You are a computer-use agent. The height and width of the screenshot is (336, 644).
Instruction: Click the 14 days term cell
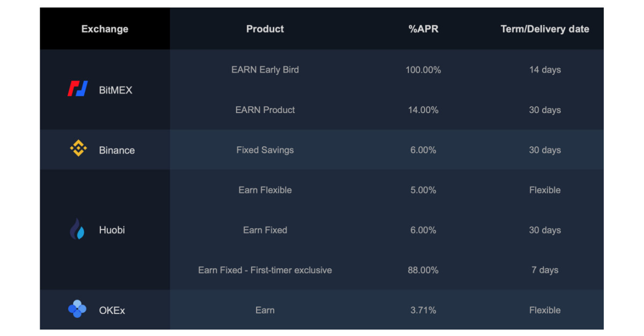click(545, 70)
